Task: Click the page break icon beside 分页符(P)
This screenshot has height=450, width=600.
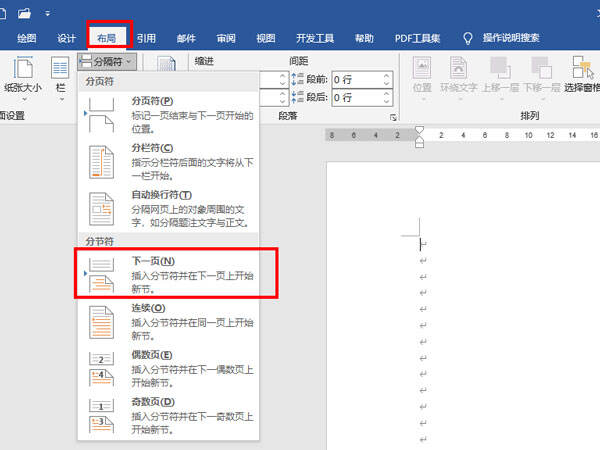Action: coord(101,115)
